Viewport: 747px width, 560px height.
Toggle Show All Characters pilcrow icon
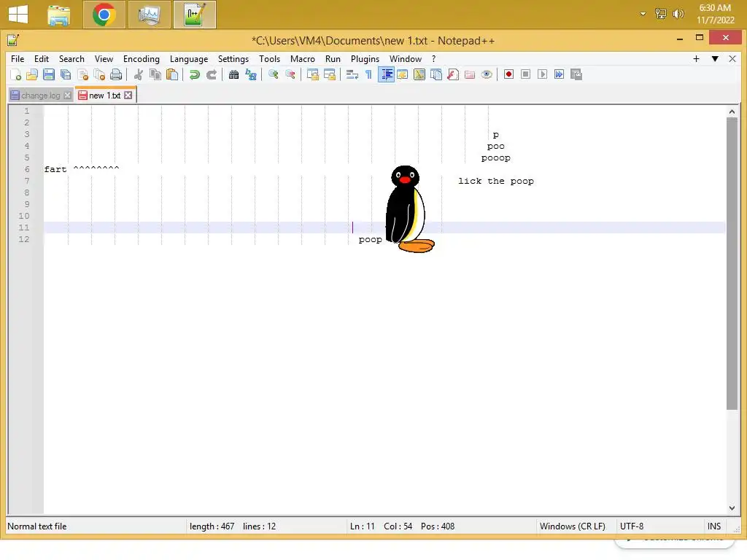(368, 75)
